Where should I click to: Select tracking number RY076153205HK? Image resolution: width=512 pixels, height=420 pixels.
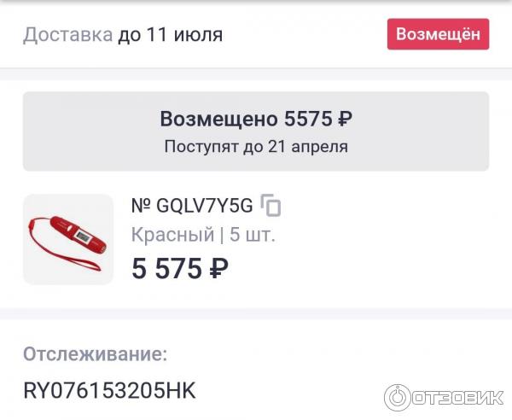(x=109, y=390)
